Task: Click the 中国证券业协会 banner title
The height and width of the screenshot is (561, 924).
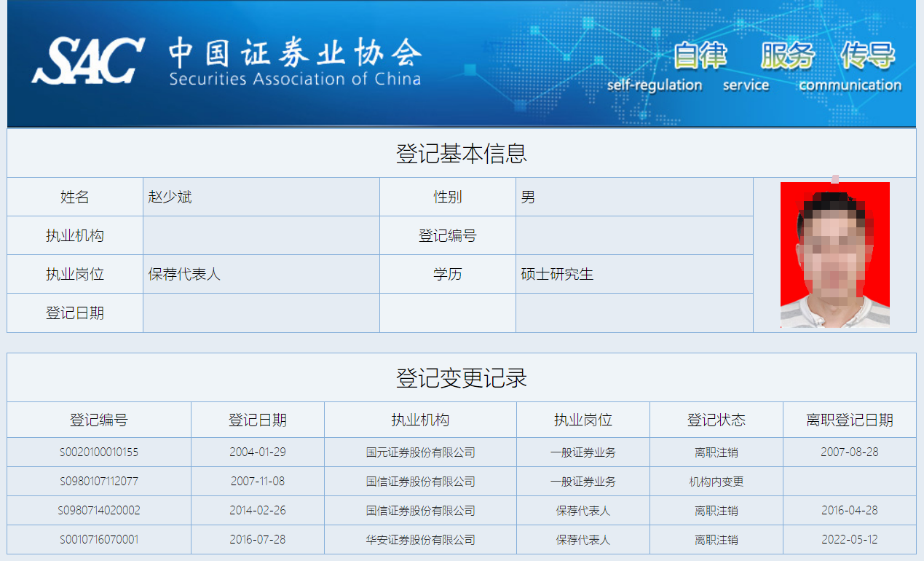Action: tap(295, 53)
